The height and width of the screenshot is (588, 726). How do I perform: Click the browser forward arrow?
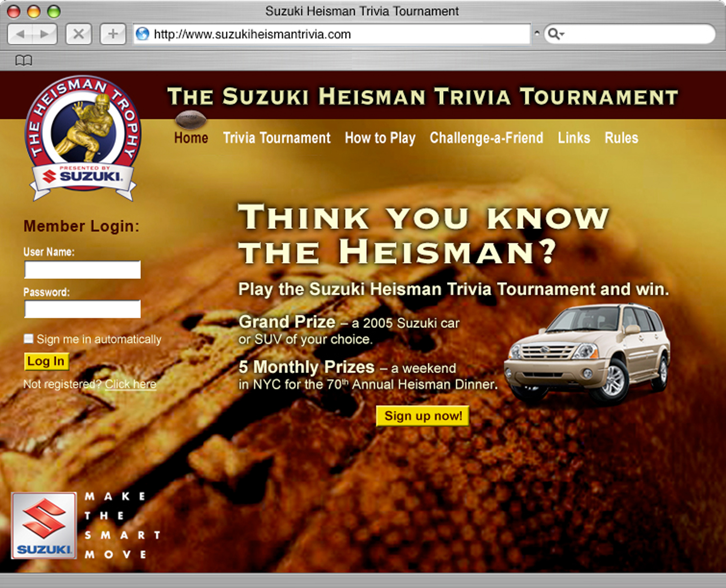pos(45,34)
